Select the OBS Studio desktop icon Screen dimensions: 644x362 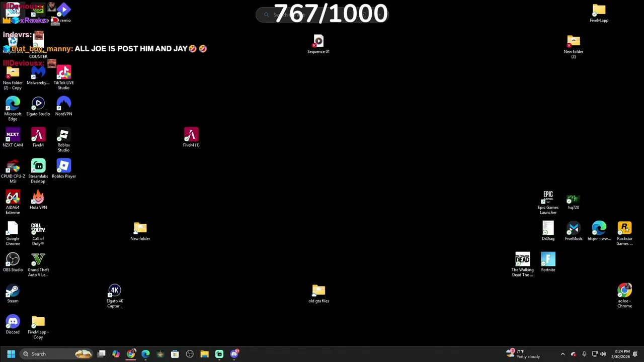coord(13,262)
